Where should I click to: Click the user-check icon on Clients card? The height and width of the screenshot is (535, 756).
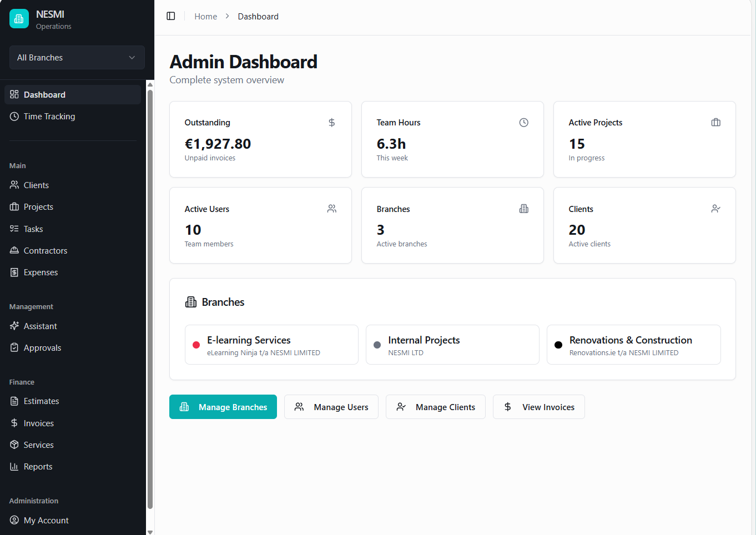(716, 209)
